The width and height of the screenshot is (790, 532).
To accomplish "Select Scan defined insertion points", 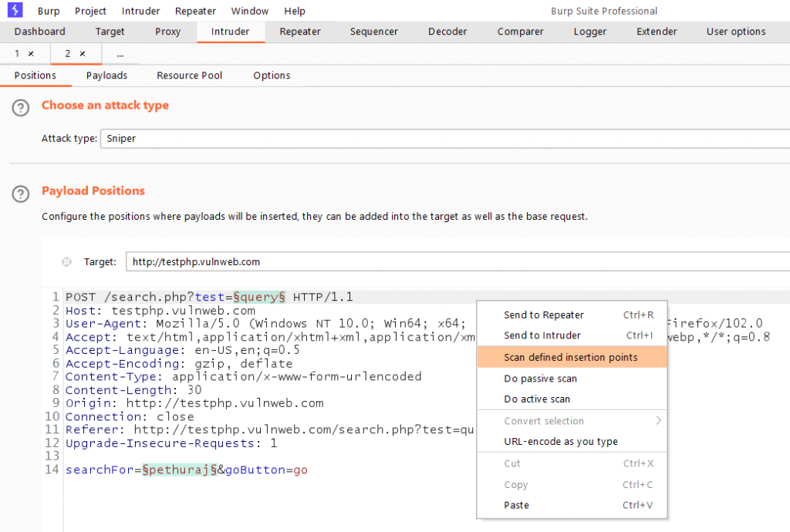I will 572,357.
